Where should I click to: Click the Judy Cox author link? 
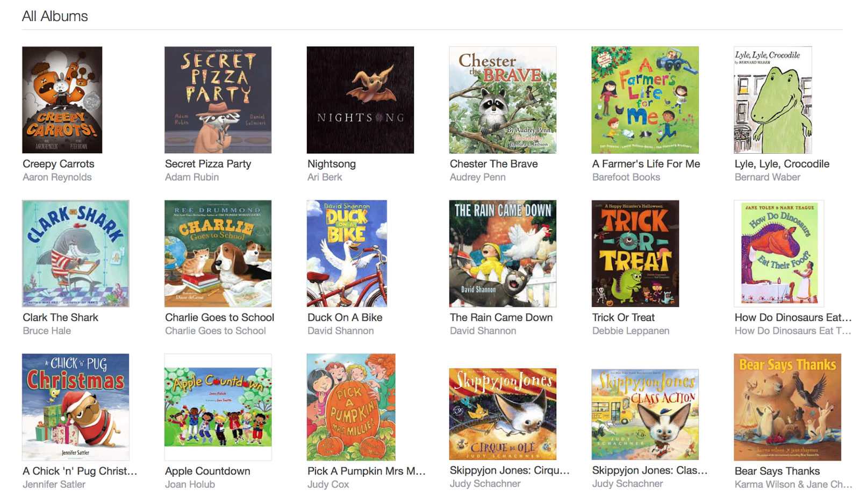(x=328, y=485)
